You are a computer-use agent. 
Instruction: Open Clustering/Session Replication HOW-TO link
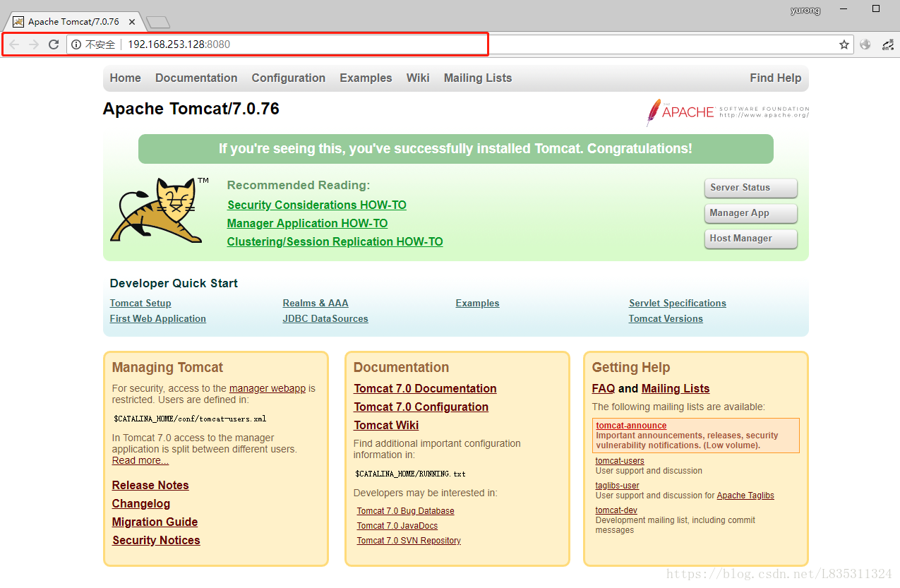tap(335, 241)
